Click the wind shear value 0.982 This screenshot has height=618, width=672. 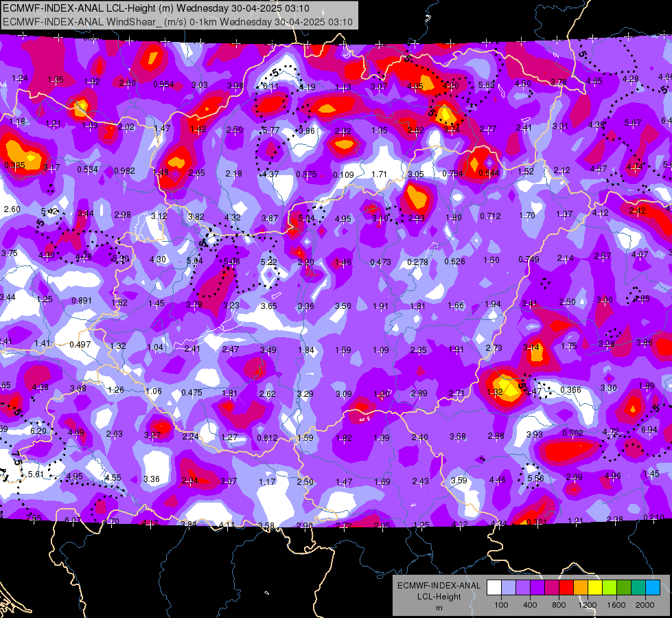pos(125,171)
